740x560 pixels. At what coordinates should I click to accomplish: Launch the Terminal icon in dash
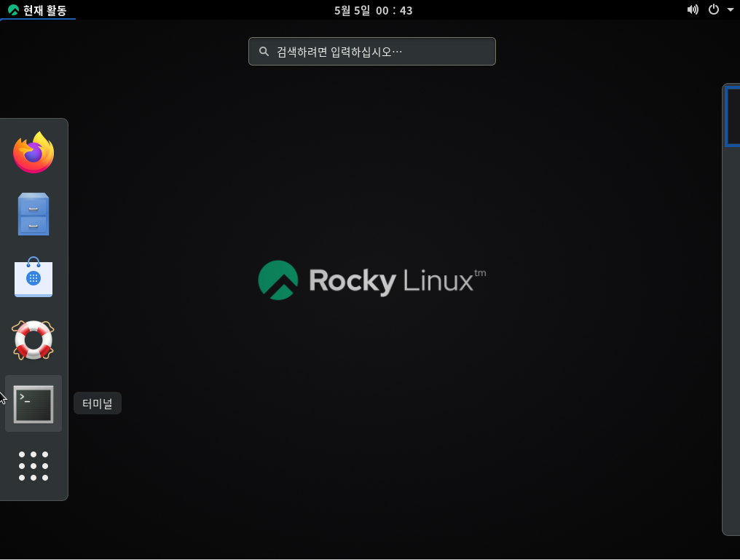point(34,404)
